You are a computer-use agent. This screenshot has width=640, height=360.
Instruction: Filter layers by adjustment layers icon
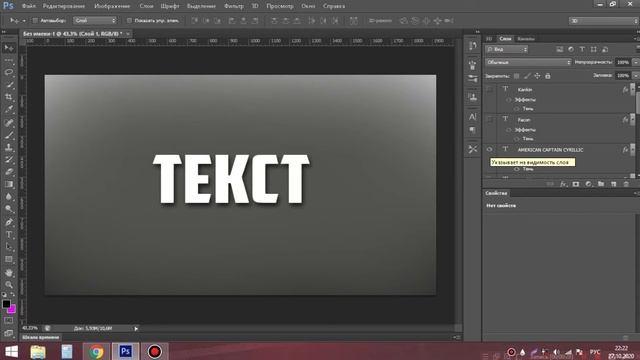click(x=571, y=49)
